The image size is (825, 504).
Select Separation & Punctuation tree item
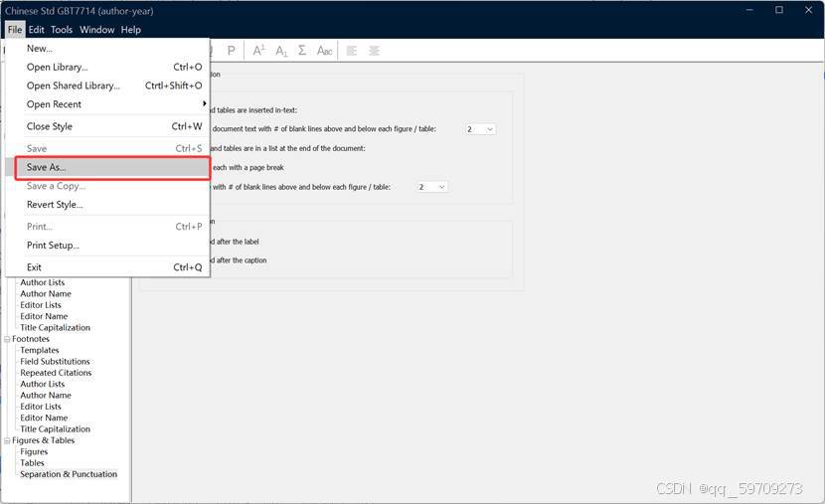click(x=69, y=474)
